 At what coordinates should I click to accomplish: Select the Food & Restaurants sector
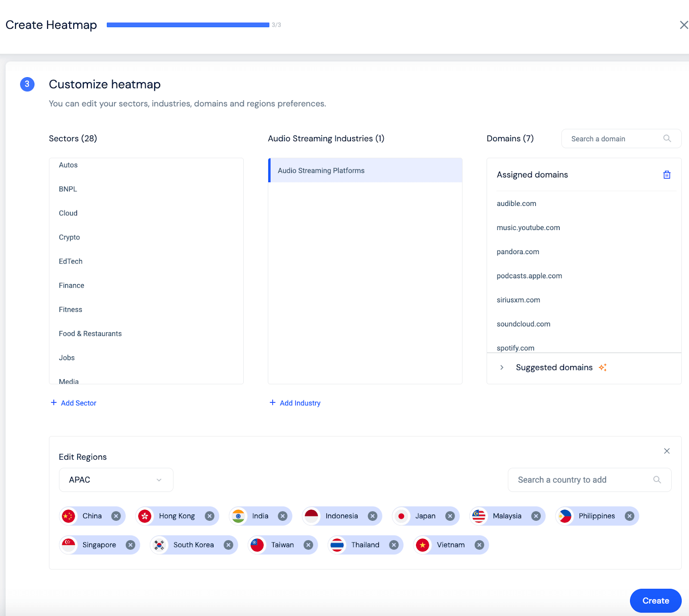tap(90, 334)
